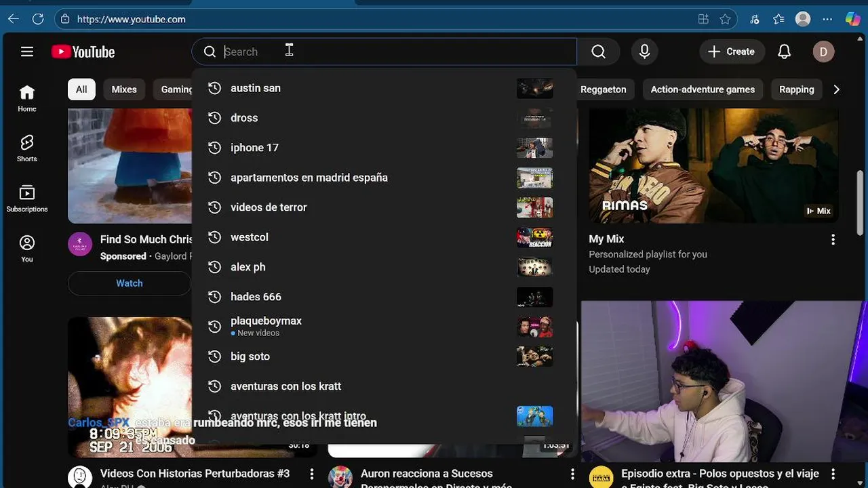This screenshot has width=868, height=488.
Task: Choose suggestion austin san
Action: pos(384,88)
